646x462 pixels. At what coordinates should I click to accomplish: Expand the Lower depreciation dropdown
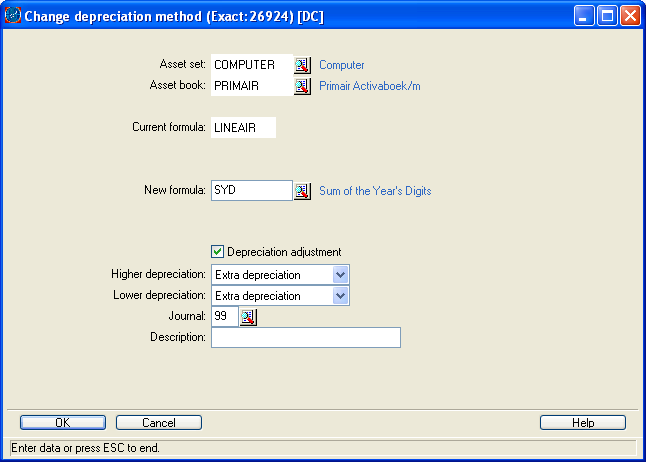click(x=340, y=296)
